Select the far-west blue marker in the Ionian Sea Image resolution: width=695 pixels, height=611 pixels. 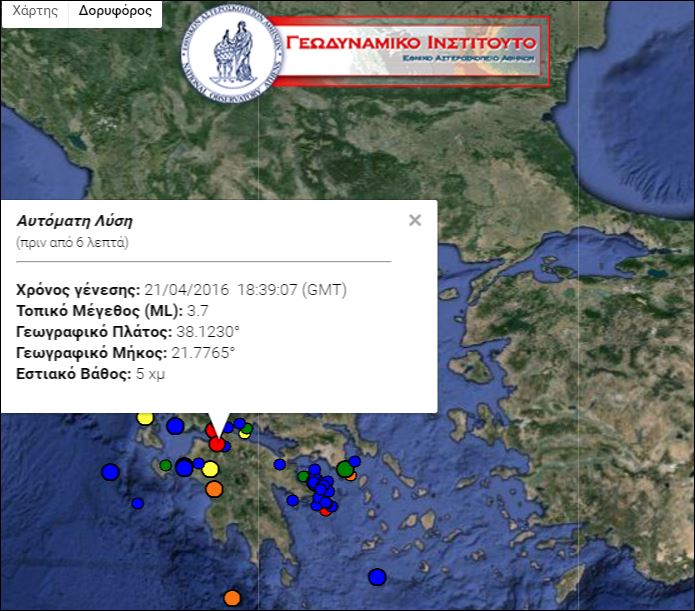[x=110, y=472]
